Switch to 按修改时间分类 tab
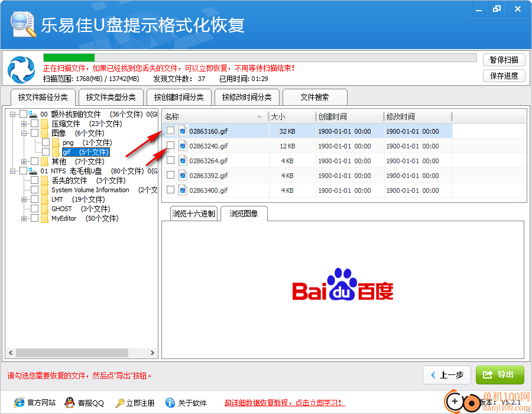532x414 pixels. (246, 98)
